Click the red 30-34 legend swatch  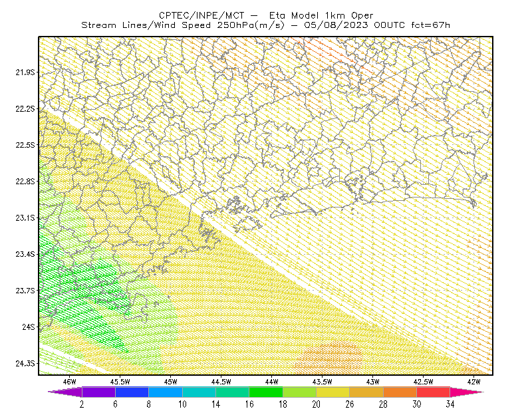click(434, 392)
